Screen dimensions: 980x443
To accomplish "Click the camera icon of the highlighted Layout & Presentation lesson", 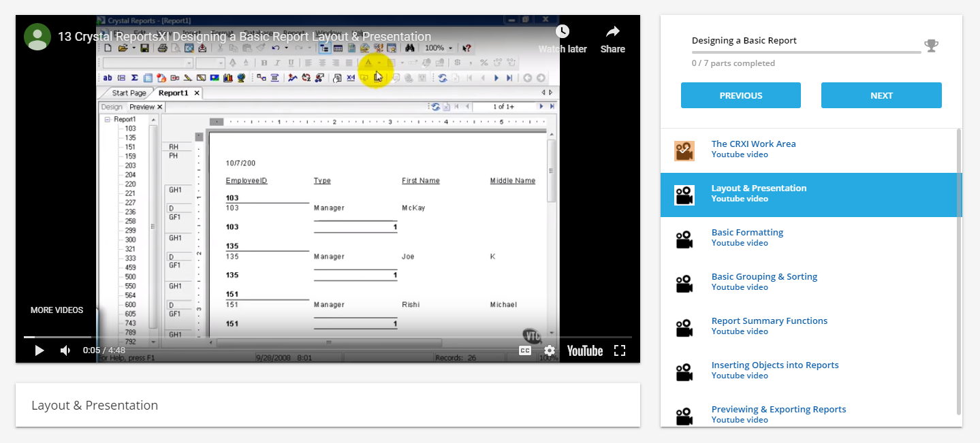I will [684, 195].
